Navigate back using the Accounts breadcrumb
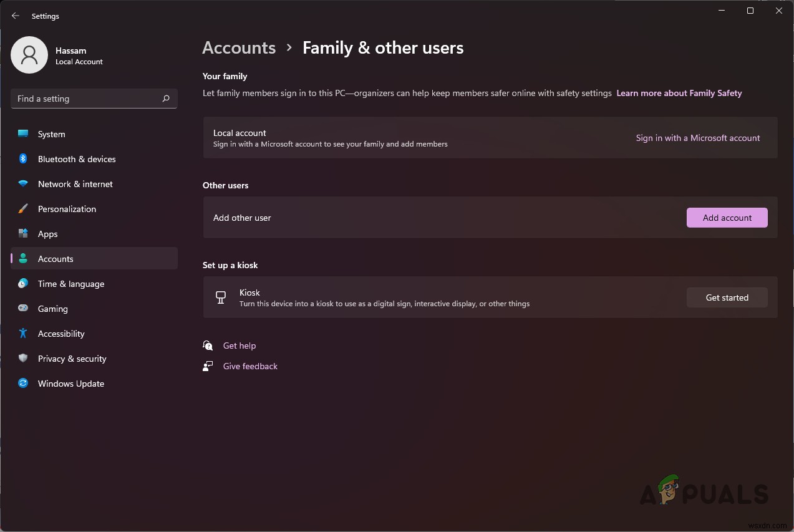The image size is (794, 532). pos(239,47)
